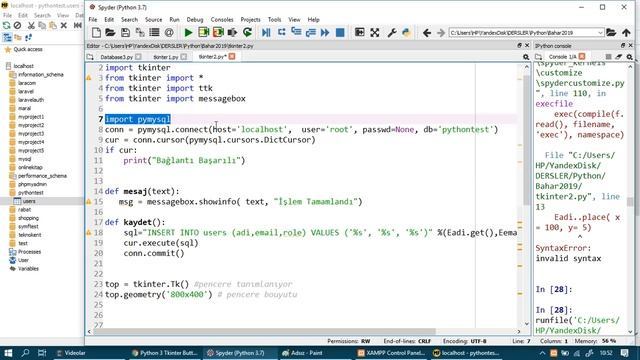Click warning marker on line 18
The width and height of the screenshot is (640, 360).
coord(89,233)
